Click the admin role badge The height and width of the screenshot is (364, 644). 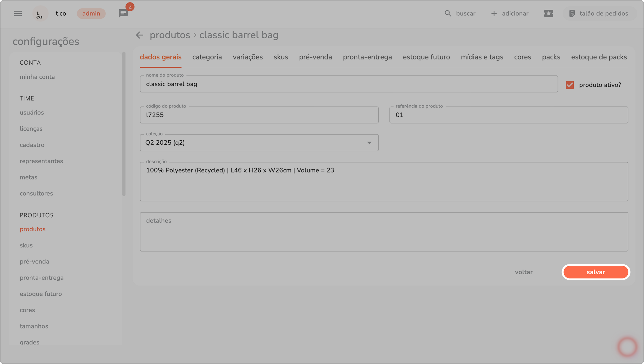click(91, 13)
